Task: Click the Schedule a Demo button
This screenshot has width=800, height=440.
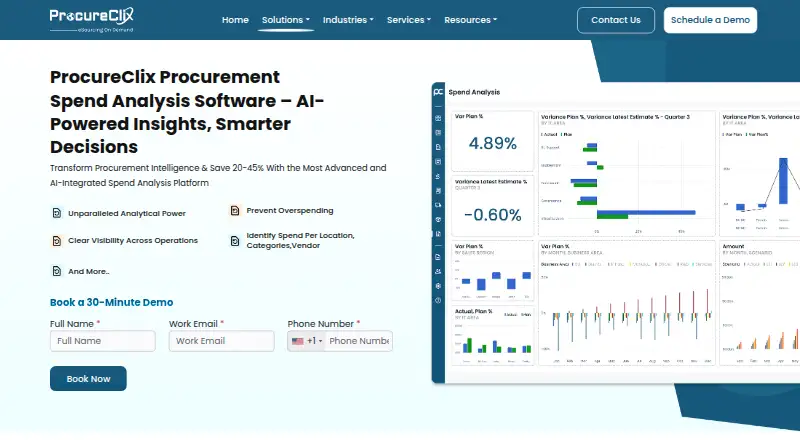Action: pos(710,20)
